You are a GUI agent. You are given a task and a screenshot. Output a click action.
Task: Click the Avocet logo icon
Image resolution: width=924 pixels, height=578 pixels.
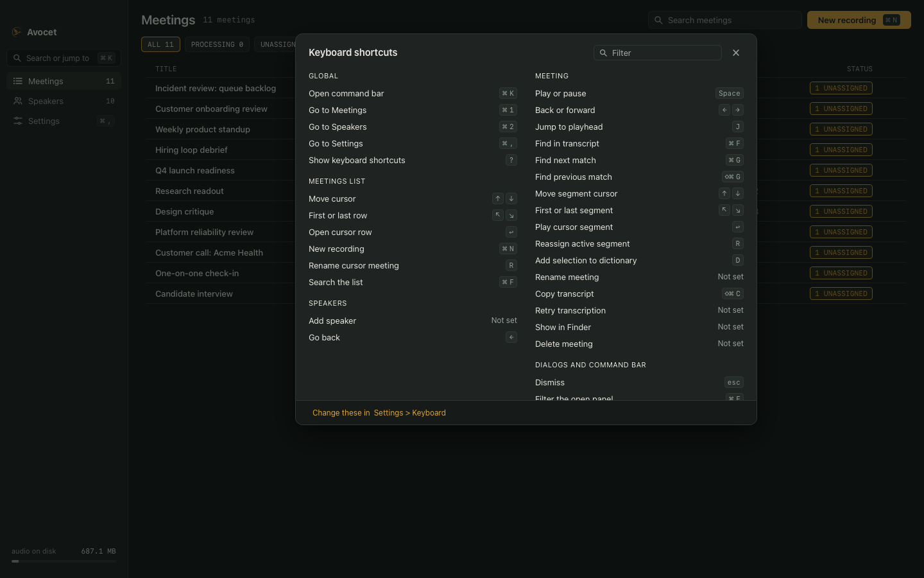click(x=17, y=32)
